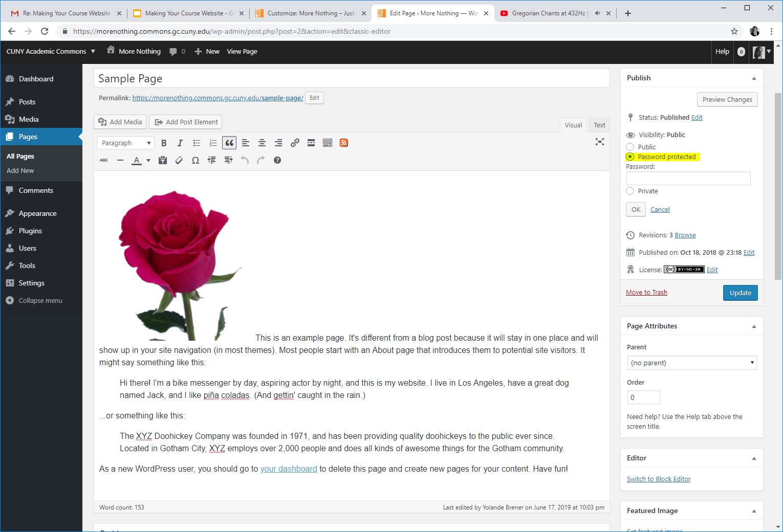This screenshot has height=532, width=783.
Task: Insert a Read More tag
Action: (311, 143)
